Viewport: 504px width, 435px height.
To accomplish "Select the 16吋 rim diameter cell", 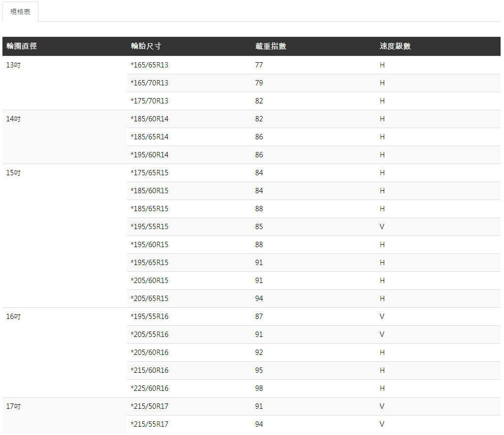I will tap(13, 317).
